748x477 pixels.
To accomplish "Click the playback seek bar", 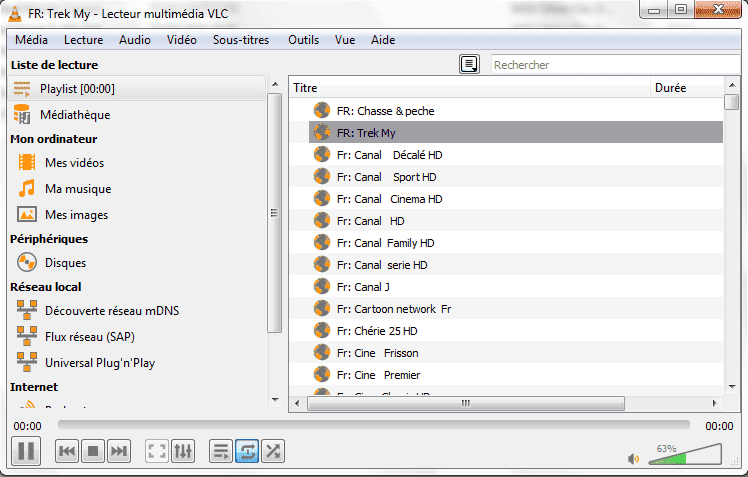I will (374, 425).
